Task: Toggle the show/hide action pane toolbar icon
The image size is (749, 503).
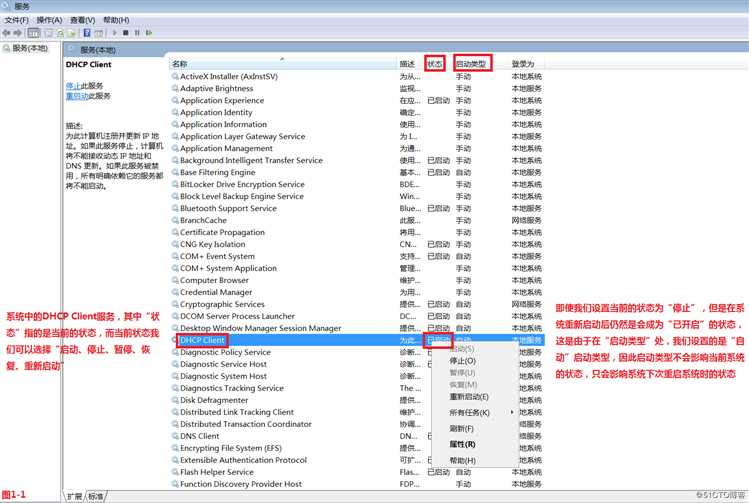Action: 98,33
